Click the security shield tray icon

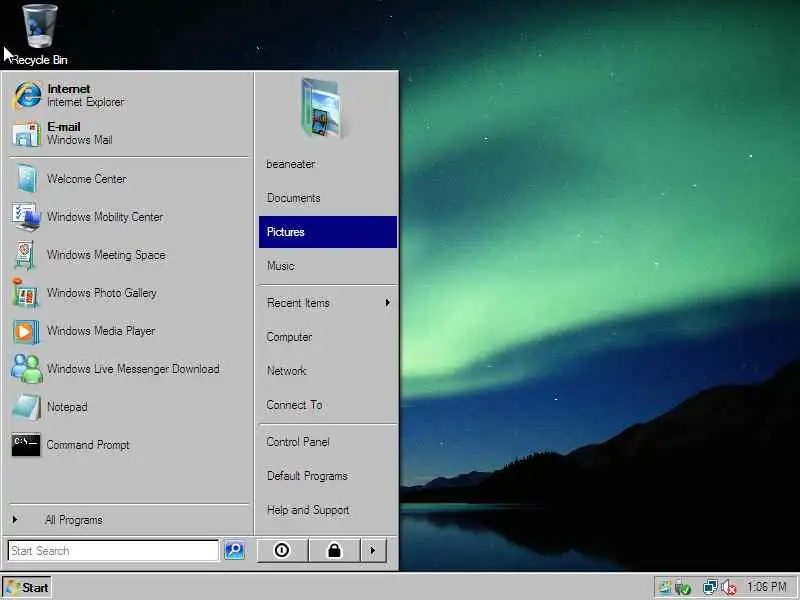[x=683, y=588]
